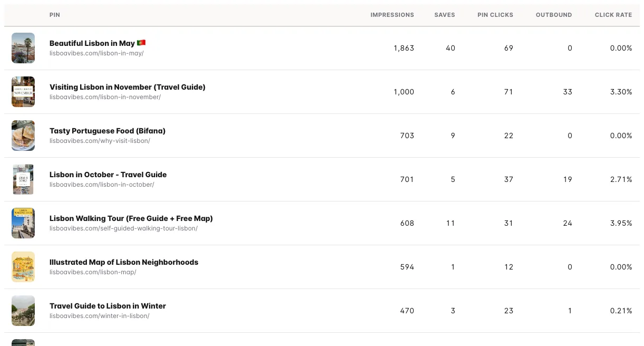Select the Lisbon map row 12 pin clicks
Viewport: 644px width, 346px height.
[x=509, y=267]
